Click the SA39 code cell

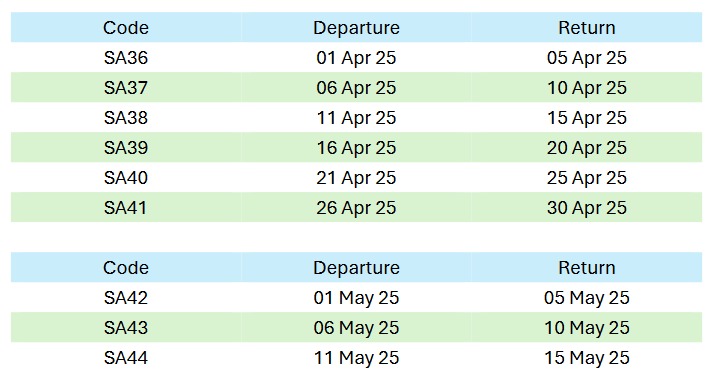coord(126,148)
